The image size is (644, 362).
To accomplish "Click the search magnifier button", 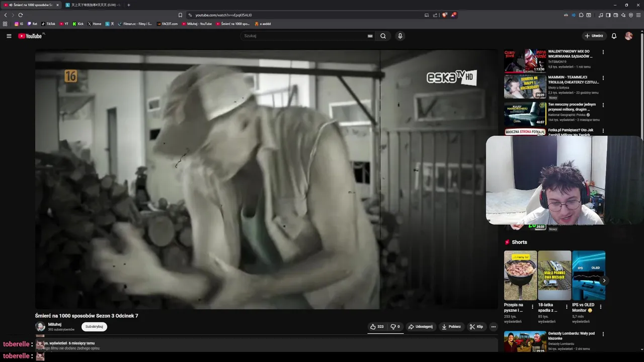I will point(383,36).
